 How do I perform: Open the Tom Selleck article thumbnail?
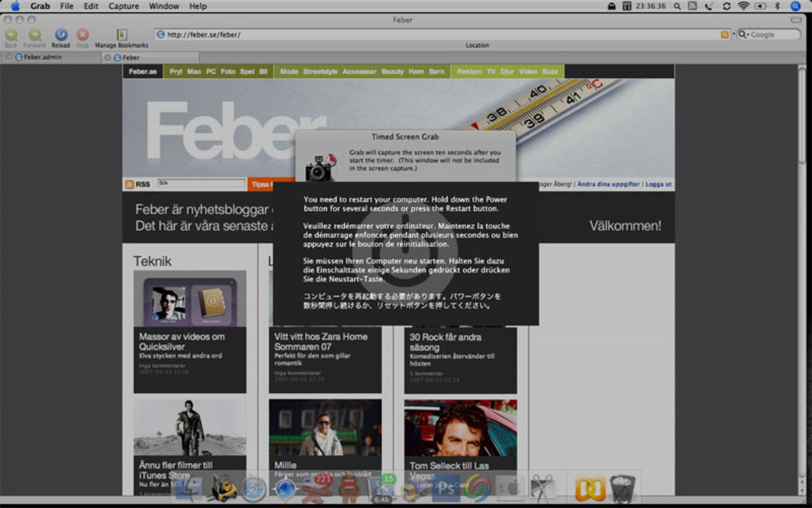(x=461, y=427)
